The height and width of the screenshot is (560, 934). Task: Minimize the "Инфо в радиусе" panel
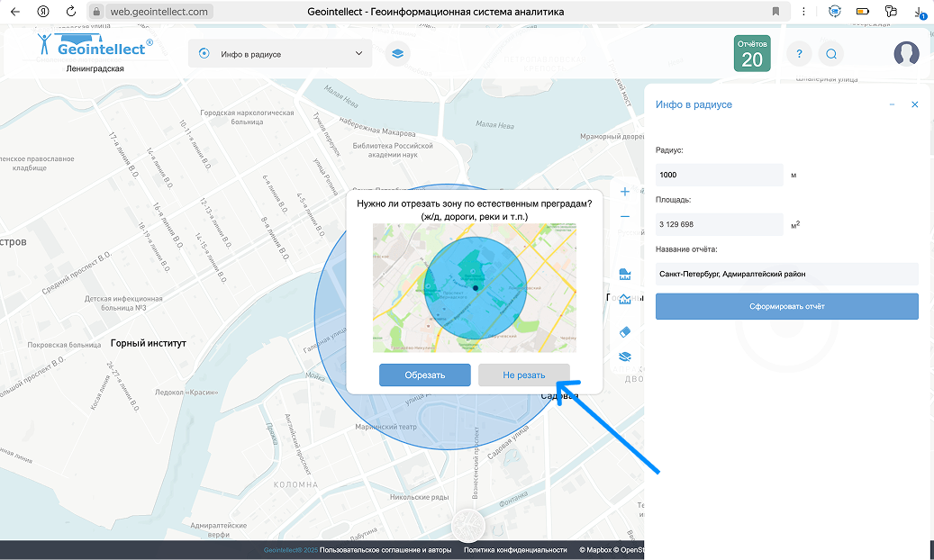[892, 105]
